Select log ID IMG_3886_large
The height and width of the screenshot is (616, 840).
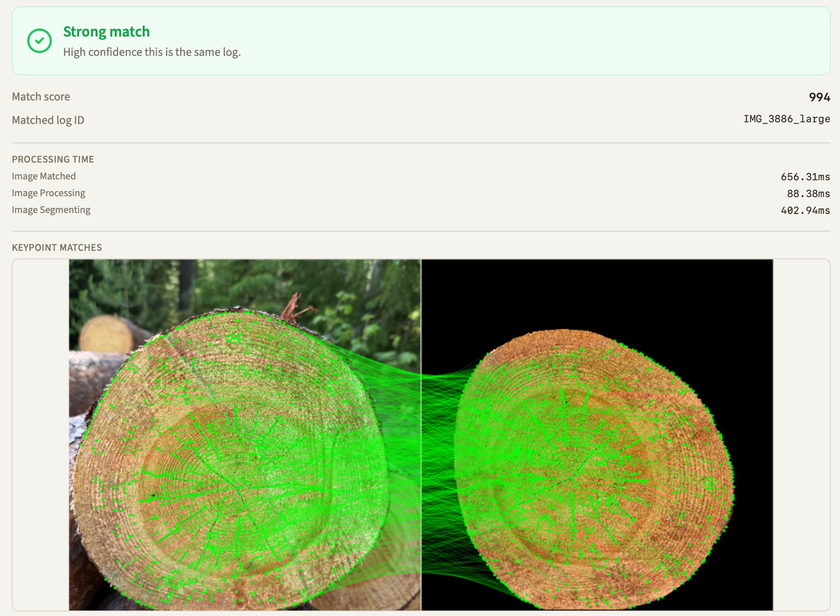pyautogui.click(x=787, y=119)
